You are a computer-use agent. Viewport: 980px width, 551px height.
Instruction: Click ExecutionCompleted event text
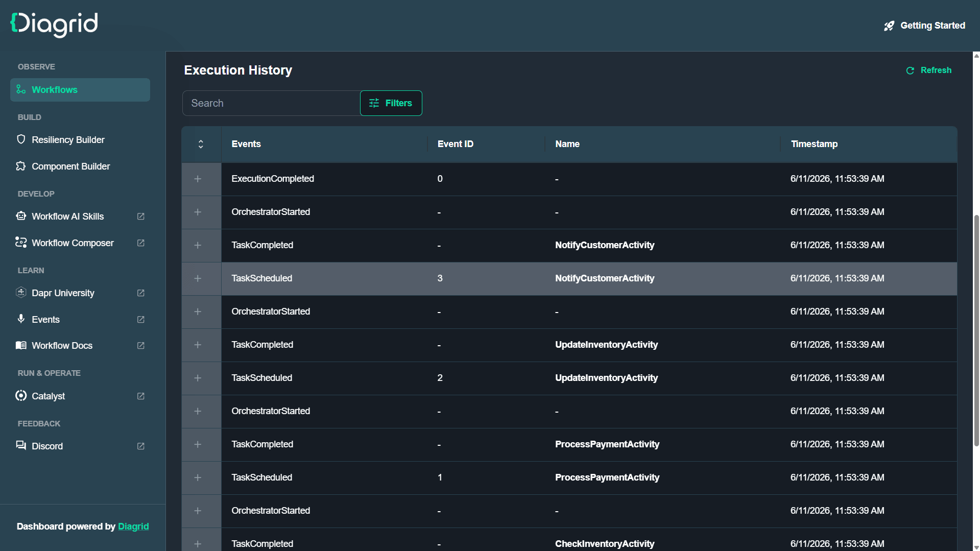click(x=273, y=179)
